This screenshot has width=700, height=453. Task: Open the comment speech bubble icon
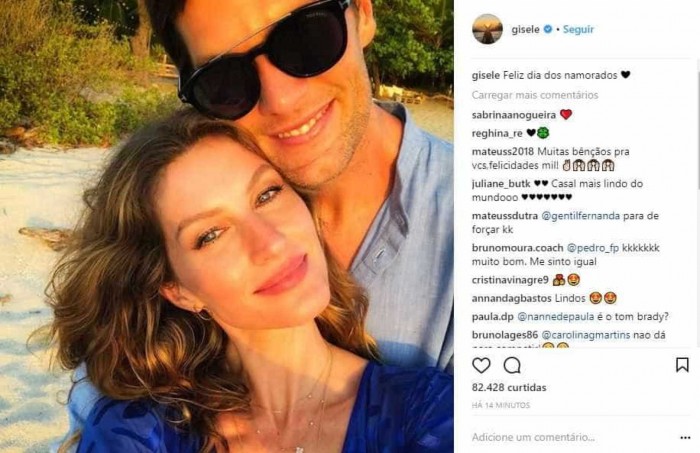coord(512,366)
